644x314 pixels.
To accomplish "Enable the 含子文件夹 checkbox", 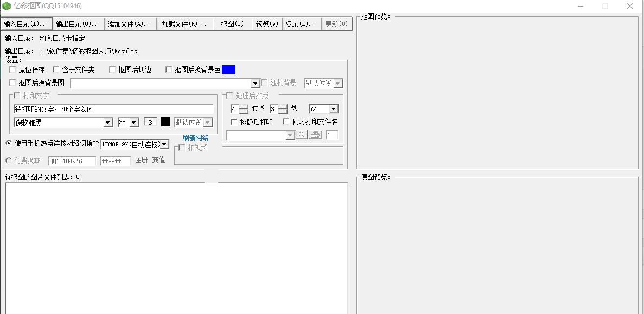I will tap(56, 69).
